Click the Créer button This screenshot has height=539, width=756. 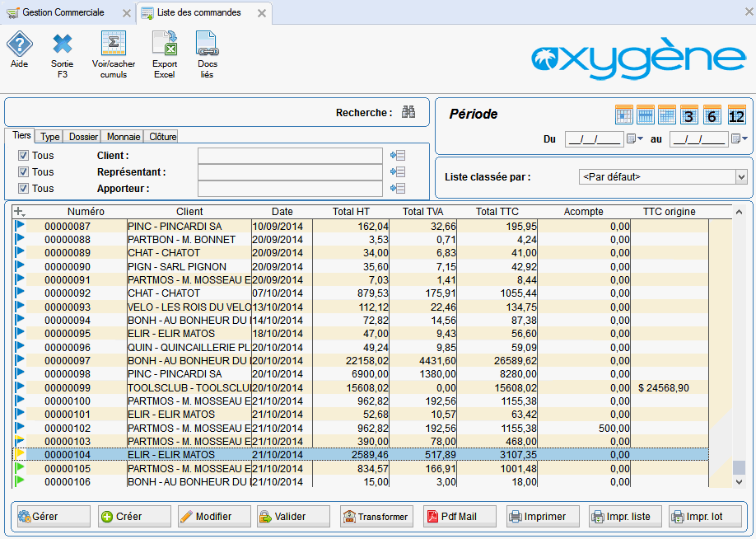(134, 516)
